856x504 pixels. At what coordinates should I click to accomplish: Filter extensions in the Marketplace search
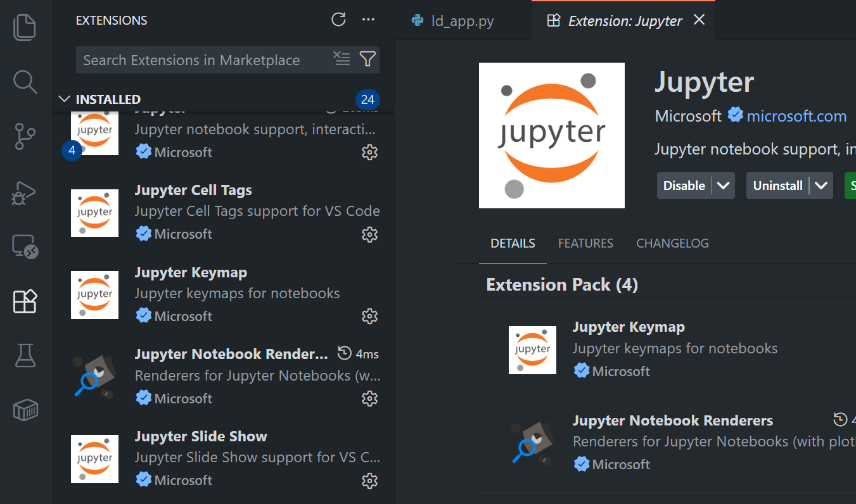tap(367, 59)
